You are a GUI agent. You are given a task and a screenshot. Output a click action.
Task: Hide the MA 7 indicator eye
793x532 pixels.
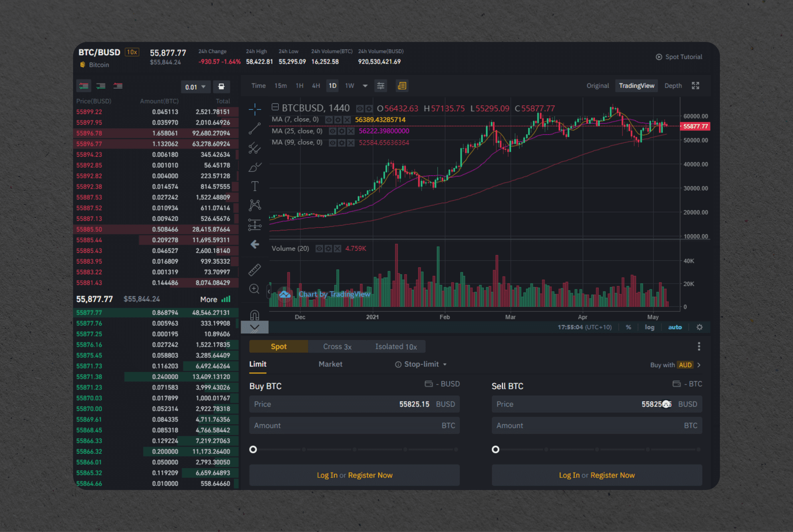pyautogui.click(x=329, y=120)
